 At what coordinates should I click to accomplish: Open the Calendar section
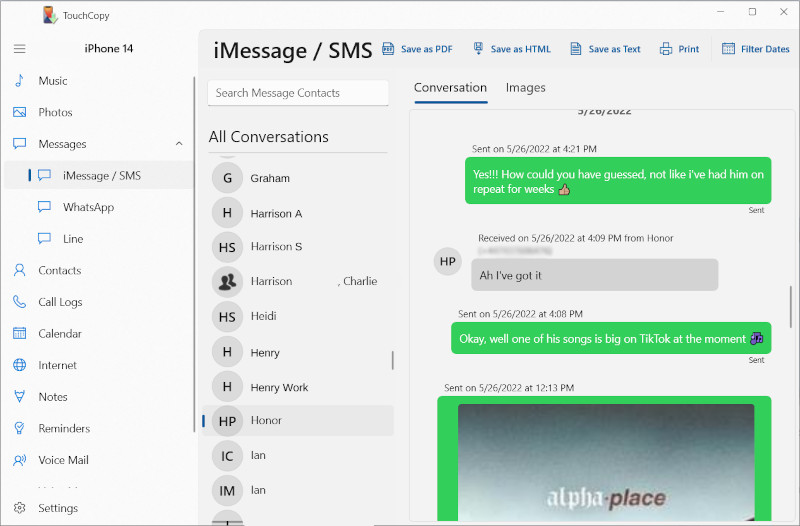tap(97, 334)
